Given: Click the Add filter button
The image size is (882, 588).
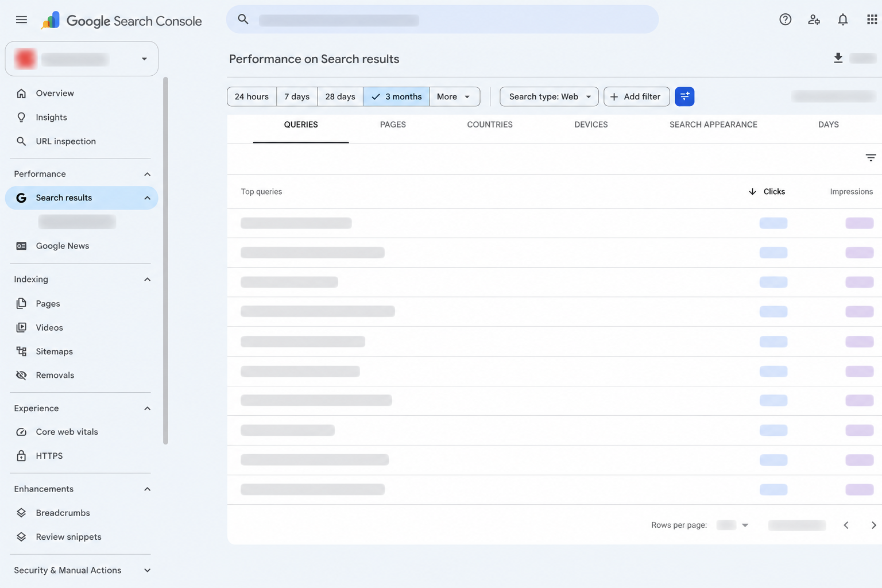Looking at the screenshot, I should (x=636, y=96).
